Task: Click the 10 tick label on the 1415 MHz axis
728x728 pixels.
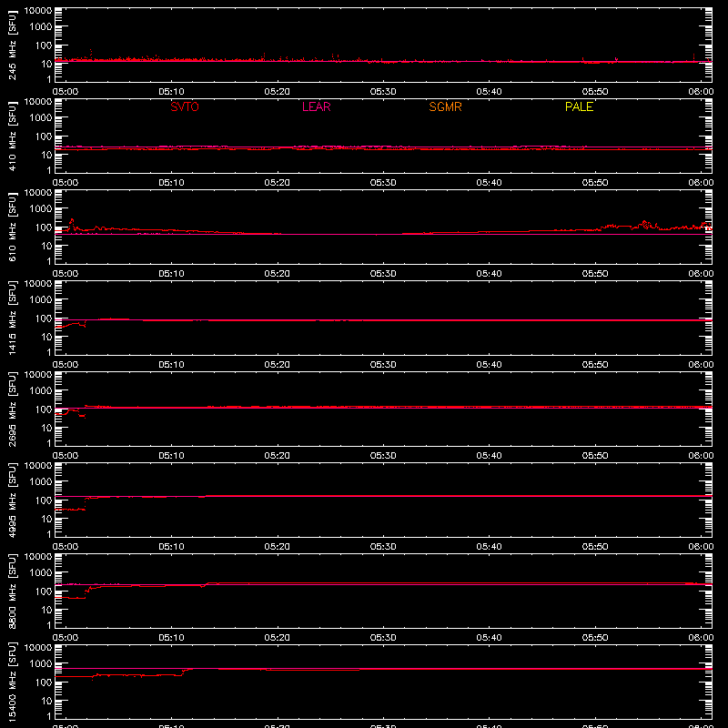Action: (46, 337)
